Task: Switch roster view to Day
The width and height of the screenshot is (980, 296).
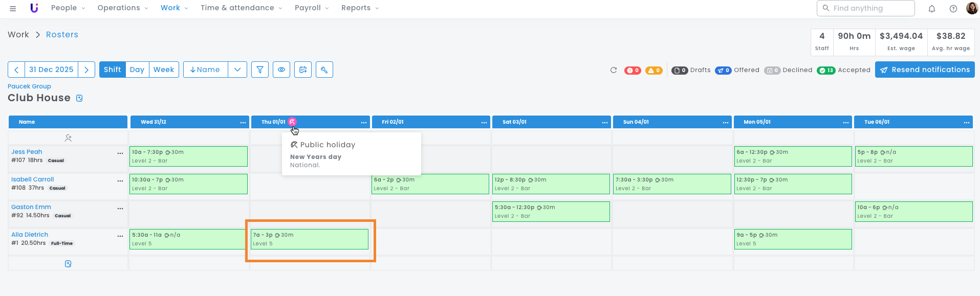Action: [x=137, y=70]
